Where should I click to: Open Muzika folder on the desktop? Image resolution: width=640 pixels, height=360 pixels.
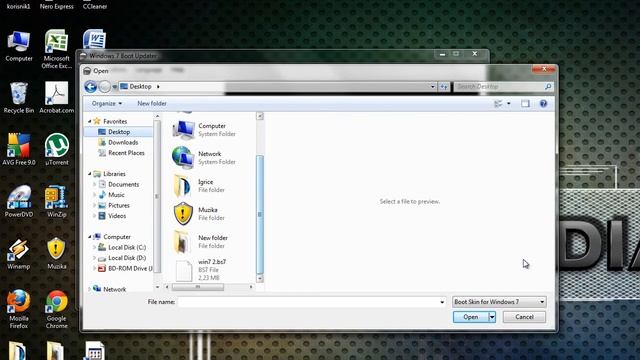click(56, 253)
